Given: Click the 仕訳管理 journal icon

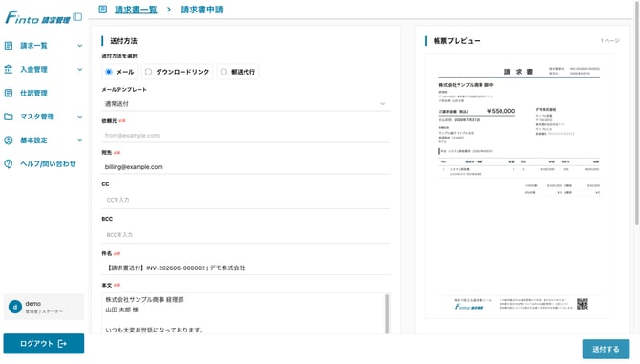Looking at the screenshot, I should coord(9,93).
